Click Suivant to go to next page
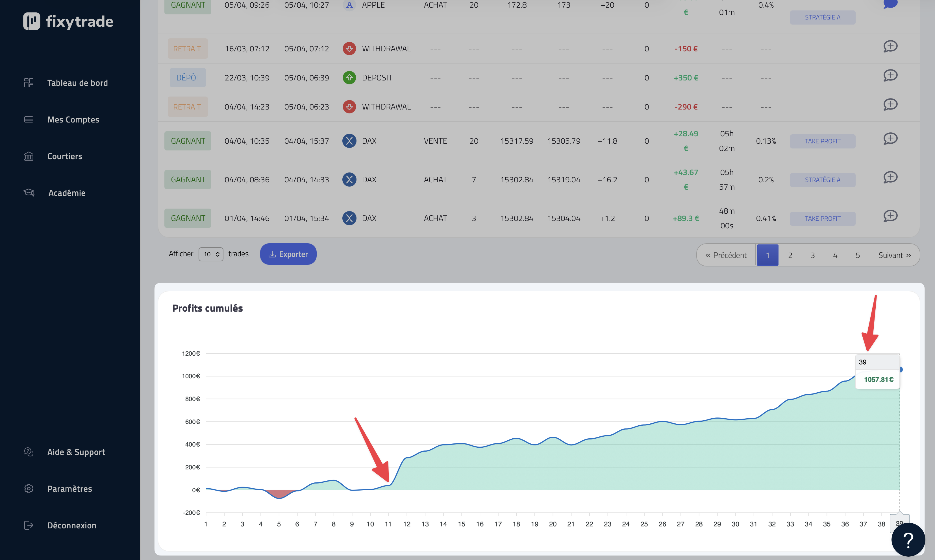This screenshot has width=935, height=560. 894,255
